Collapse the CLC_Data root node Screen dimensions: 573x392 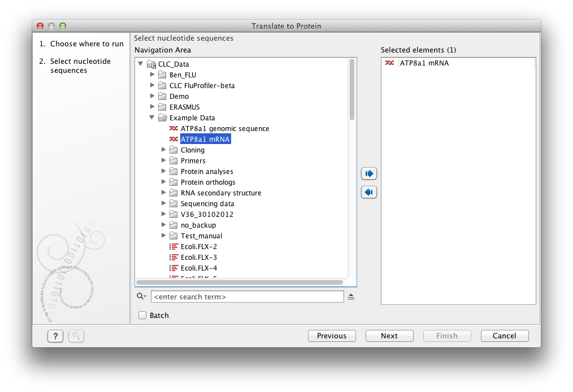point(141,64)
